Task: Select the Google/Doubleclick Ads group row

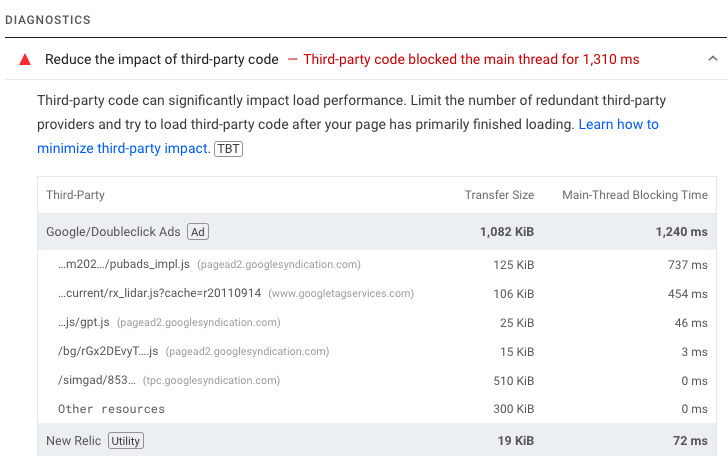Action: 113,232
